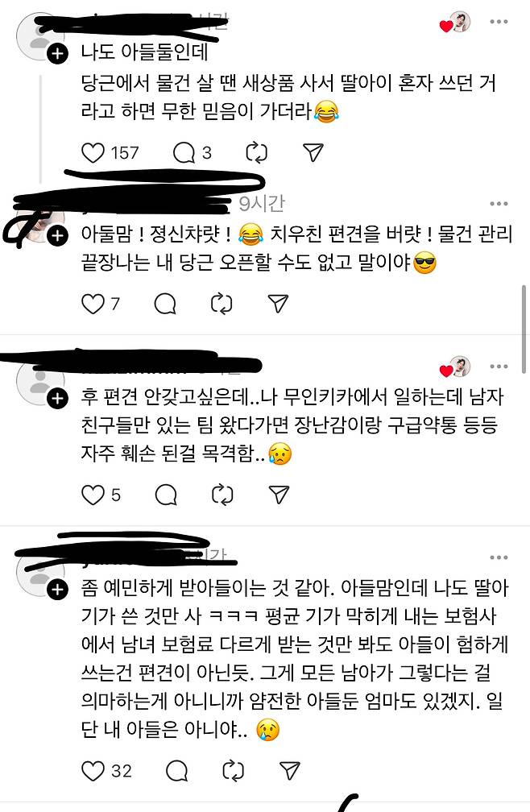Viewport: 530px width, 812px height.
Task: Reply to the 무인키카 comment
Action: (166, 495)
